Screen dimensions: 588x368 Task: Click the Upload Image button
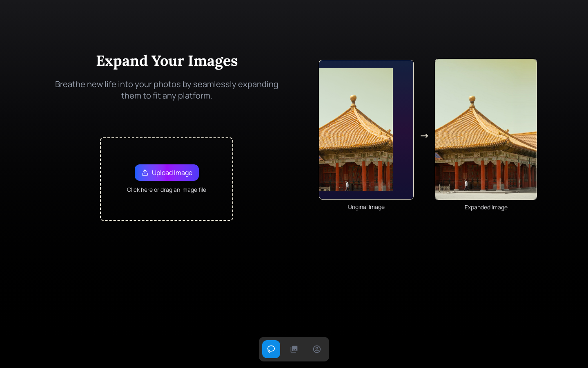click(167, 173)
